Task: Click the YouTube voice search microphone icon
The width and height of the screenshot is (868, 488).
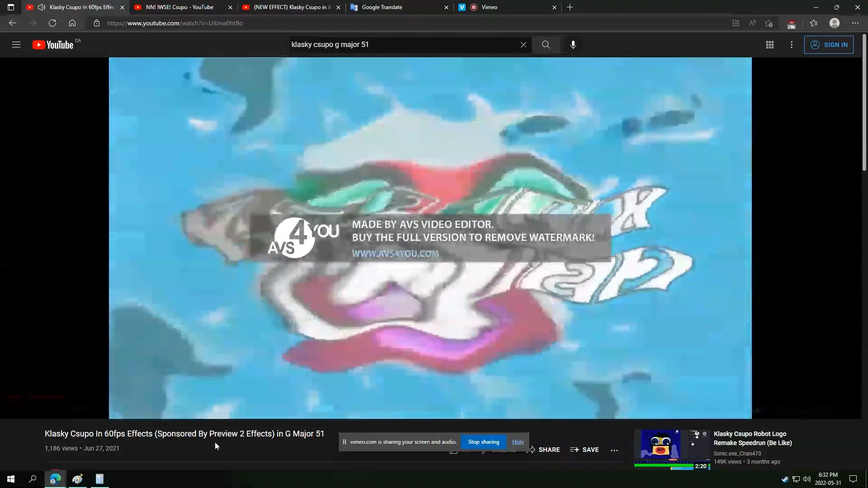Action: pos(573,45)
